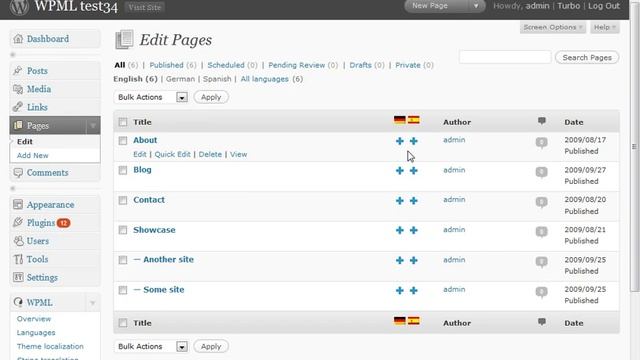The width and height of the screenshot is (640, 360).
Task: Tick the checkbox for Another site page
Action: click(x=123, y=260)
